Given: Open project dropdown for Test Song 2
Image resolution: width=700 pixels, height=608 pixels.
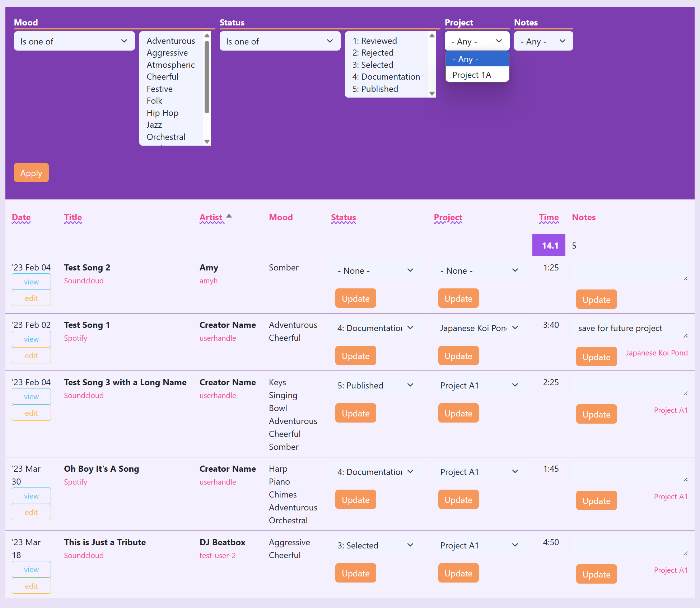Looking at the screenshot, I should click(479, 271).
